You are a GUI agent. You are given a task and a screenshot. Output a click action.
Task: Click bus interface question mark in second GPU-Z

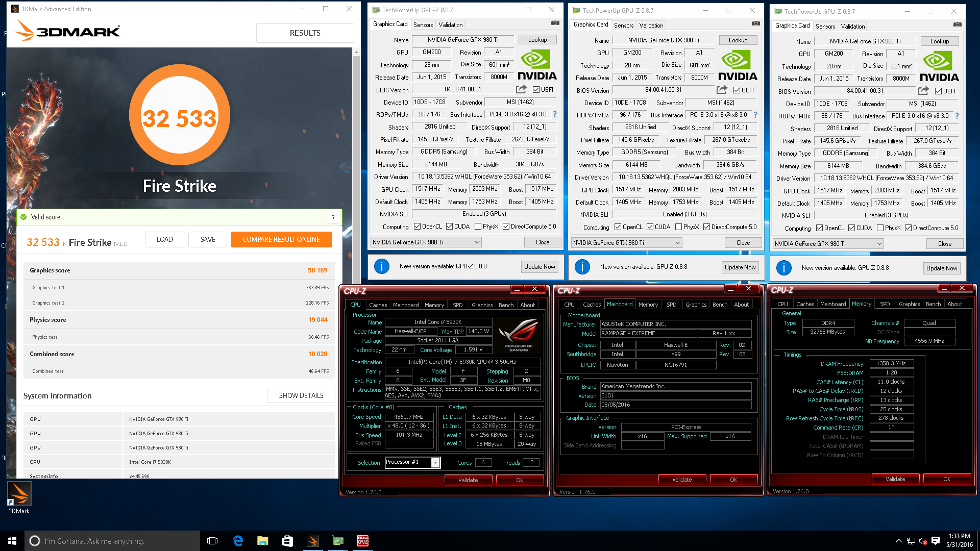click(755, 115)
